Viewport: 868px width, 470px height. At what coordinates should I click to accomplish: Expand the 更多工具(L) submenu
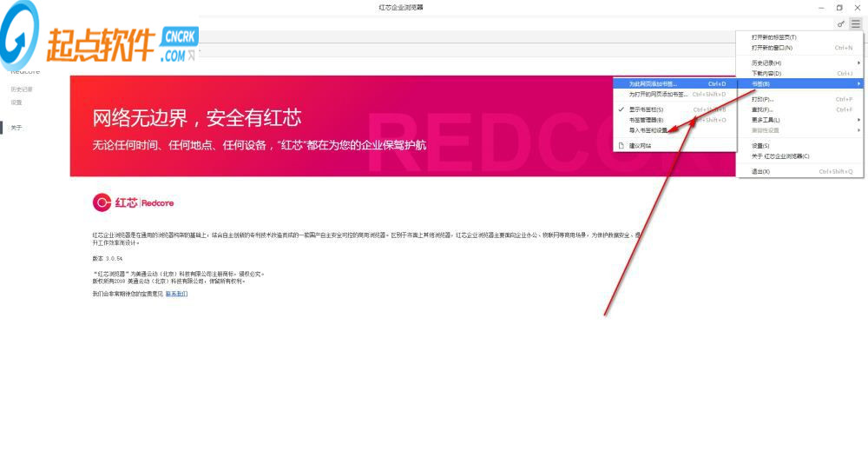coord(799,120)
